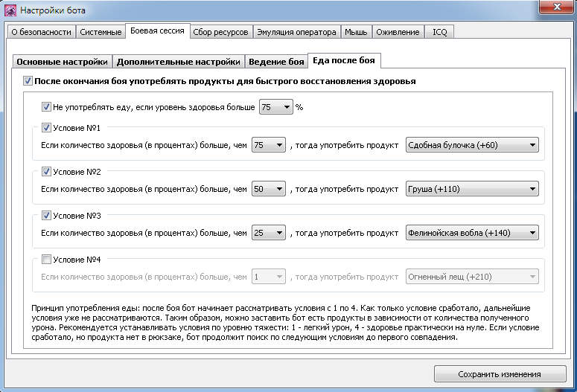Open Условие №3 health percent dropdown
This screenshot has height=392, width=577.
pyautogui.click(x=269, y=233)
